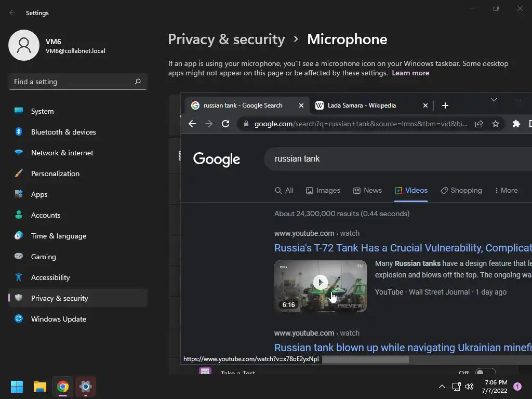532x399 pixels.
Task: Click the share this page icon
Action: (478, 124)
